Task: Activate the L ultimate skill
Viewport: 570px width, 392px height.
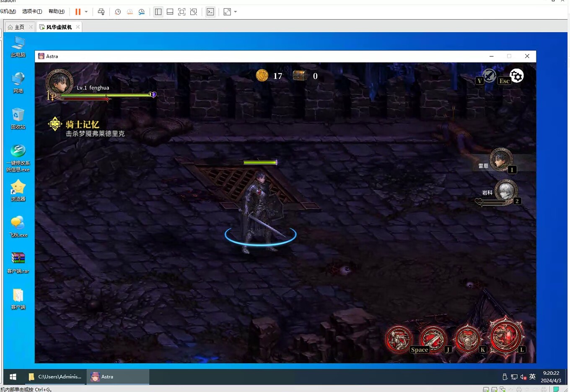Action: click(505, 336)
